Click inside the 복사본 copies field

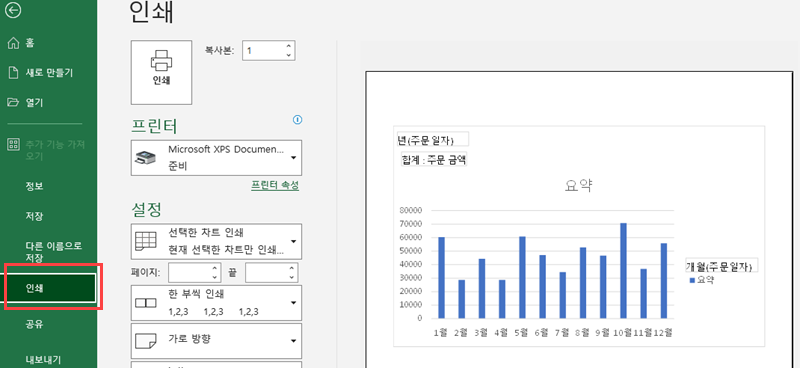pyautogui.click(x=263, y=51)
